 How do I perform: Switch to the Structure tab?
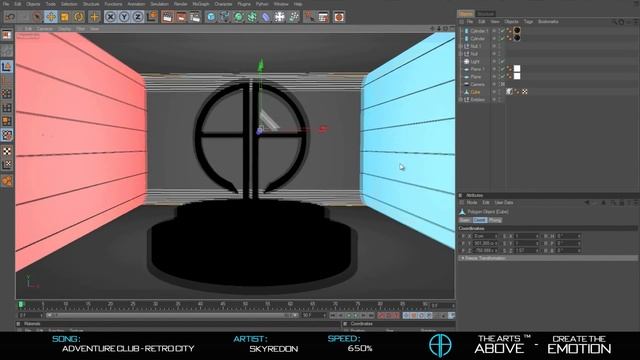click(x=486, y=13)
